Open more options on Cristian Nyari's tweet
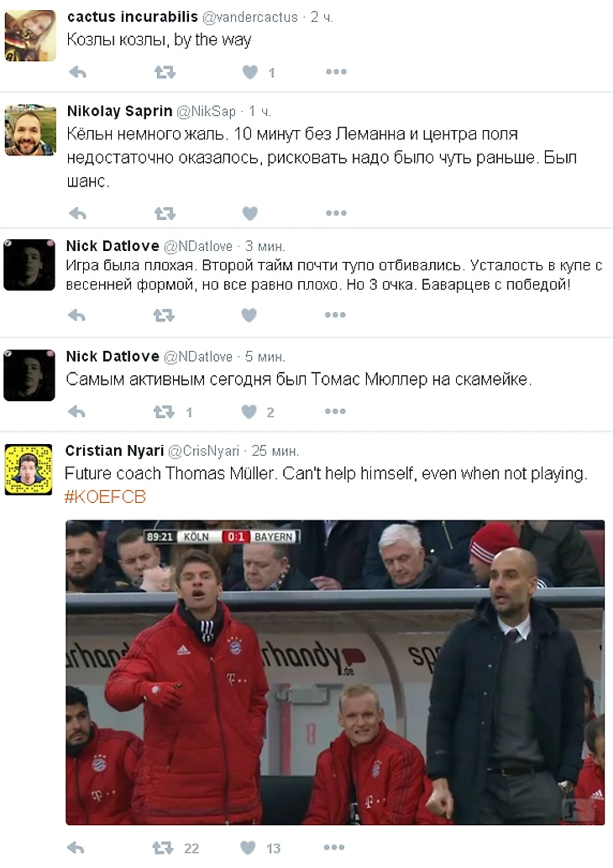Image resolution: width=613 pixels, height=868 pixels. tap(333, 848)
